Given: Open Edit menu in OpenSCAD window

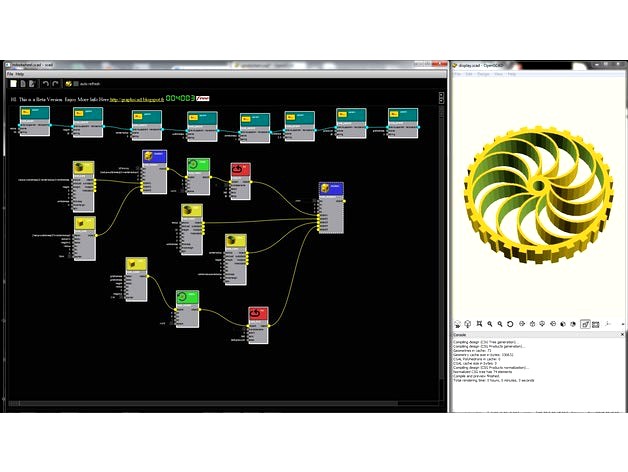Looking at the screenshot, I should tap(469, 74).
